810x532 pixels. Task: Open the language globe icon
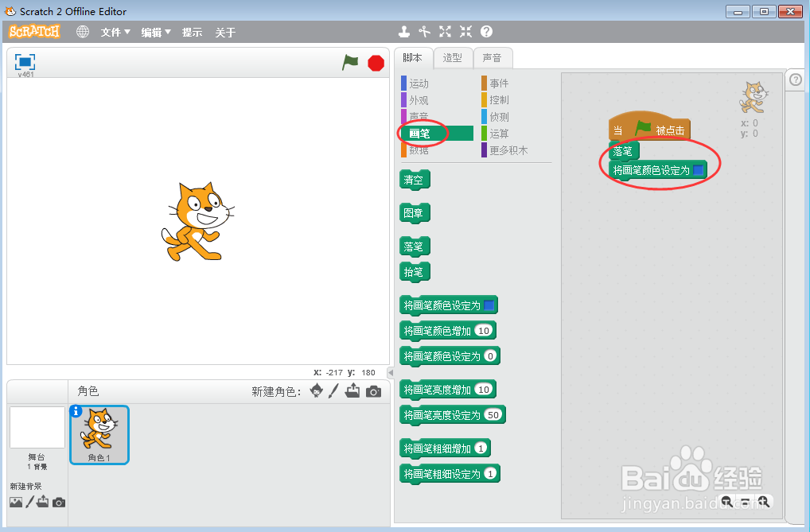(x=83, y=32)
